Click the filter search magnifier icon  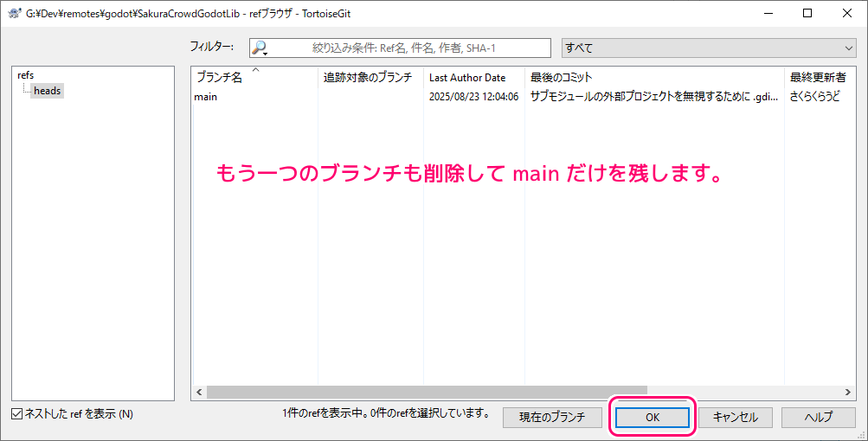[x=259, y=48]
